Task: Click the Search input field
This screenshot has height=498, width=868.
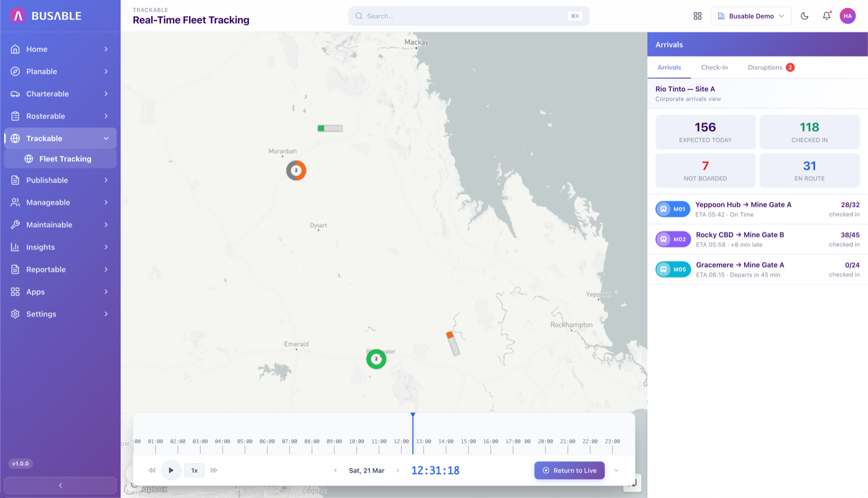Action: [x=468, y=16]
